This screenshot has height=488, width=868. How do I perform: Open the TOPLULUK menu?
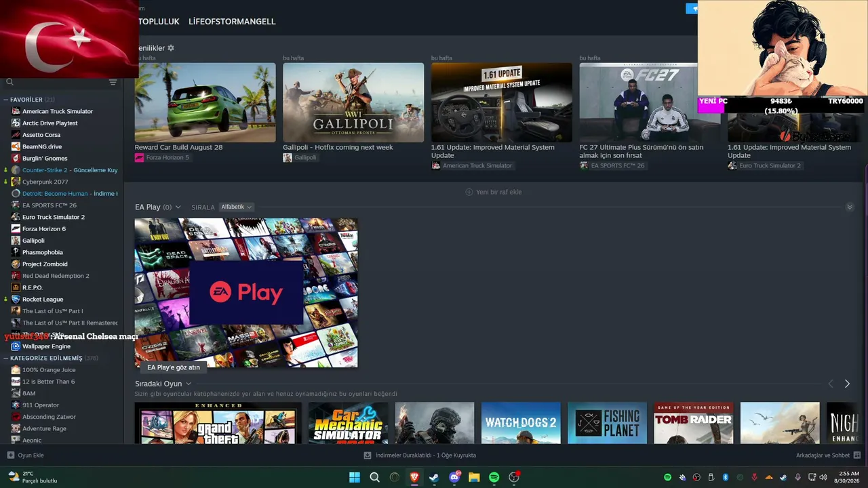(x=159, y=22)
